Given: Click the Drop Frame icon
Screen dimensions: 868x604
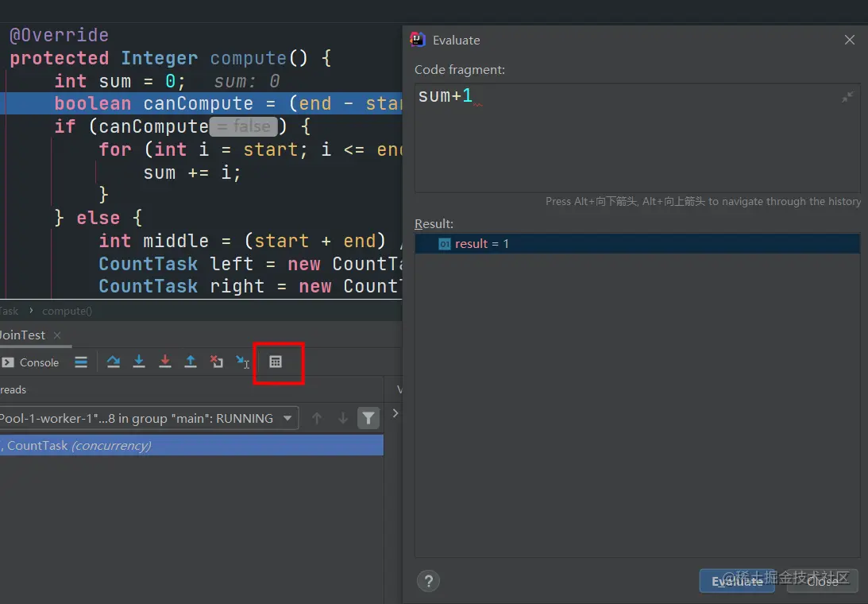Looking at the screenshot, I should click(x=217, y=362).
